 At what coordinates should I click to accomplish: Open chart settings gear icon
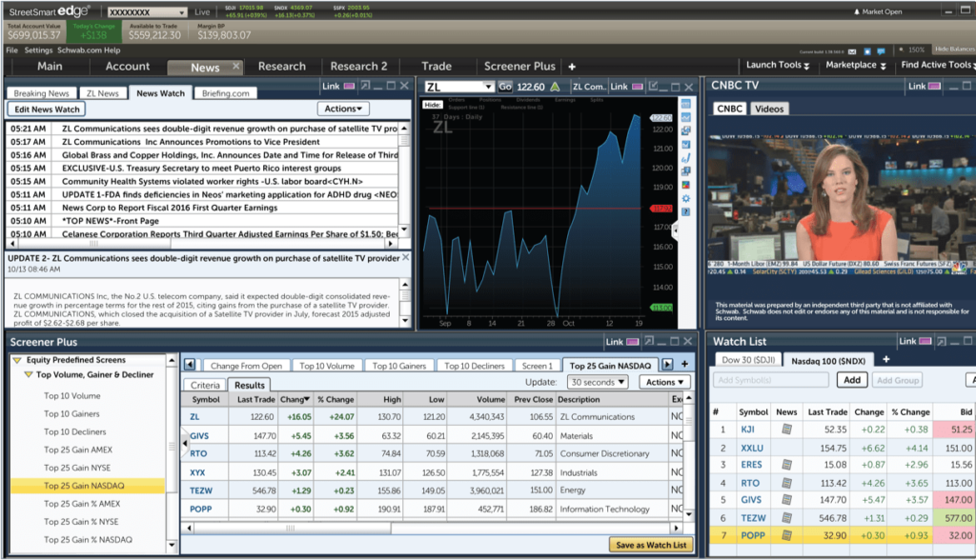coord(685,199)
